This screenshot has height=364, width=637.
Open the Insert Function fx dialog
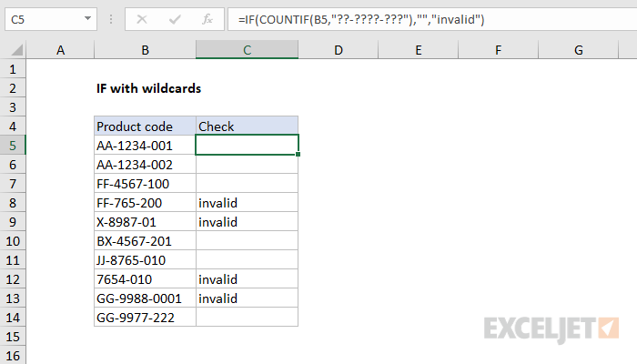tap(207, 18)
